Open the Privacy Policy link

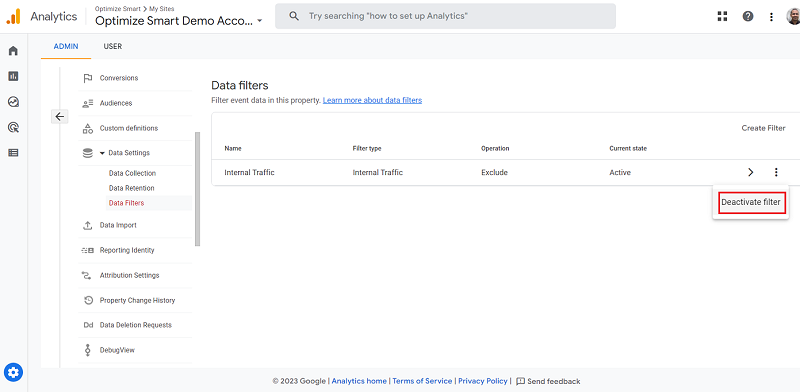tap(483, 381)
